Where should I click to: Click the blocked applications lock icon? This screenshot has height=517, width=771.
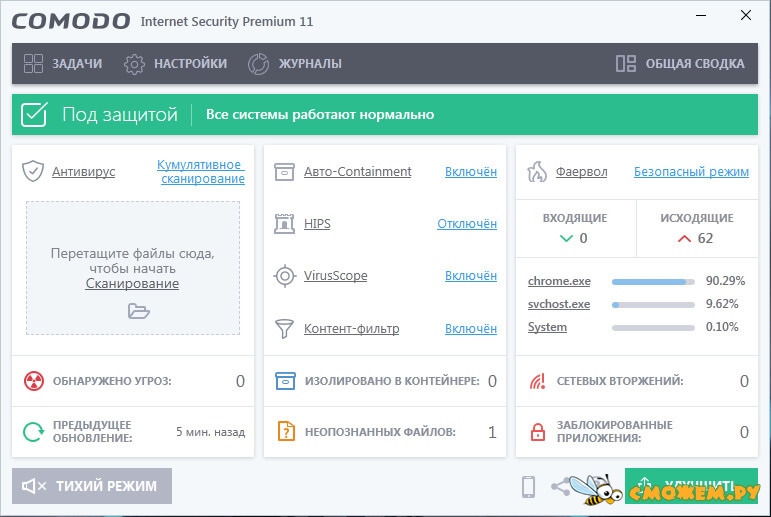click(538, 432)
